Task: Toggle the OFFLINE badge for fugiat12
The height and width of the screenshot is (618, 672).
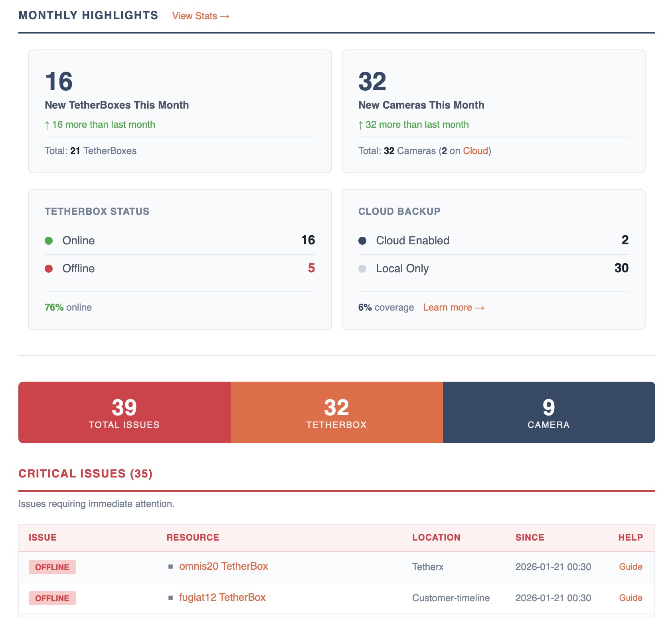Action: coord(52,598)
